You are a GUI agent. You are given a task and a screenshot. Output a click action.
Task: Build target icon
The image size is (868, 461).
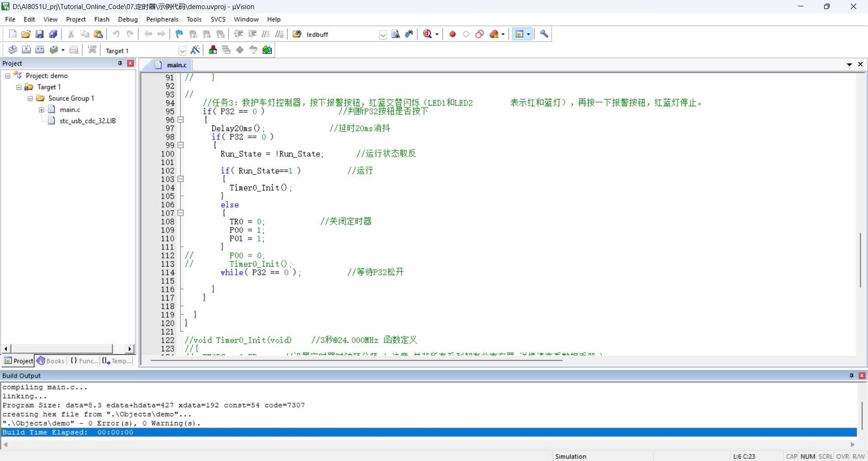(26, 50)
